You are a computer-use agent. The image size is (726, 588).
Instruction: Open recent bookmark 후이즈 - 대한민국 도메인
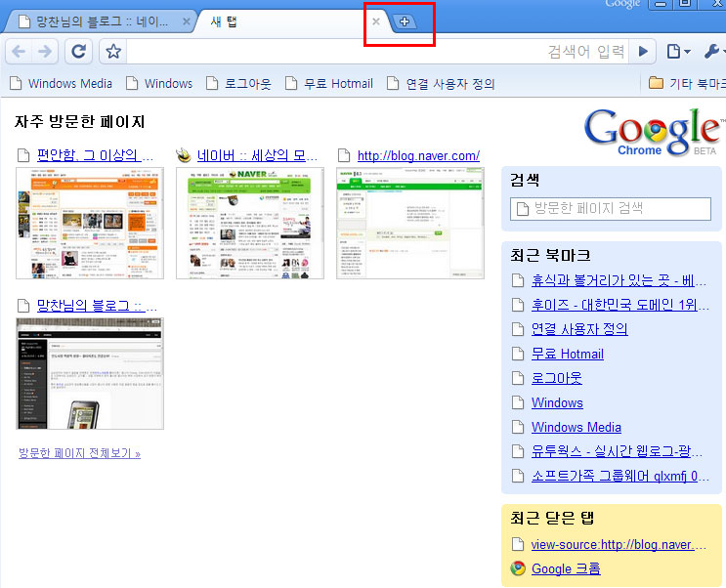(619, 305)
